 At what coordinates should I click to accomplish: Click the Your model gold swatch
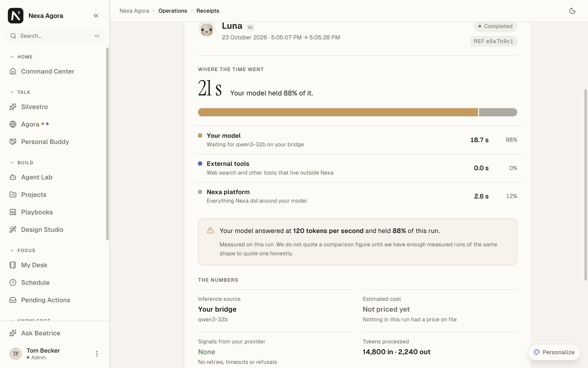pyautogui.click(x=200, y=135)
